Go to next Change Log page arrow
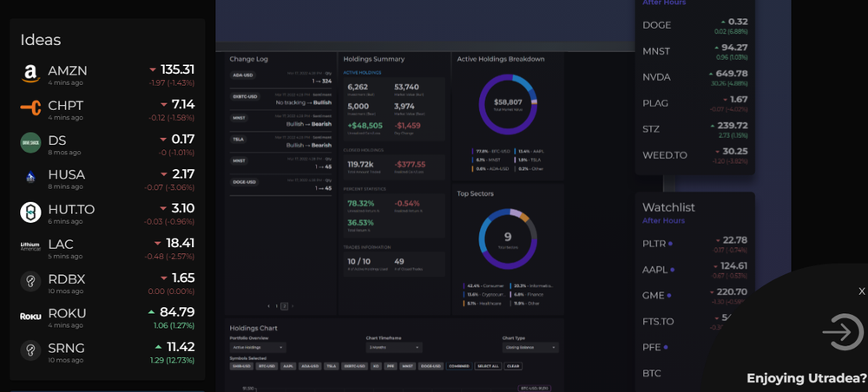Image resolution: width=868 pixels, height=392 pixels. click(293, 306)
